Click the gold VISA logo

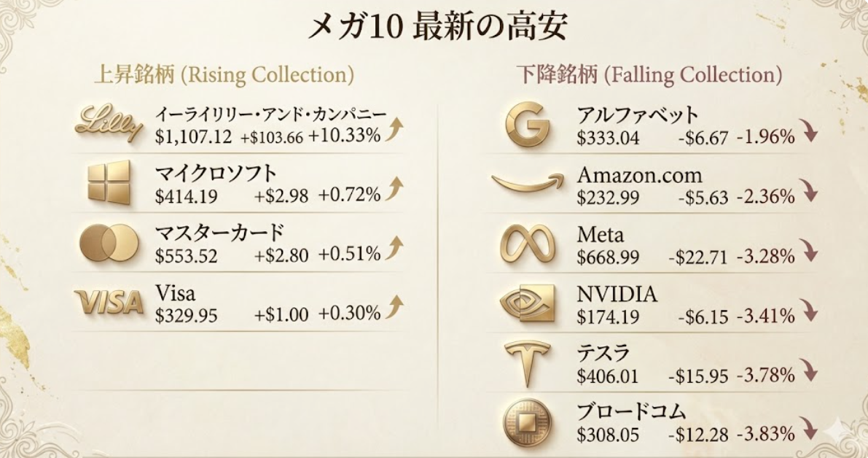pyautogui.click(x=109, y=301)
